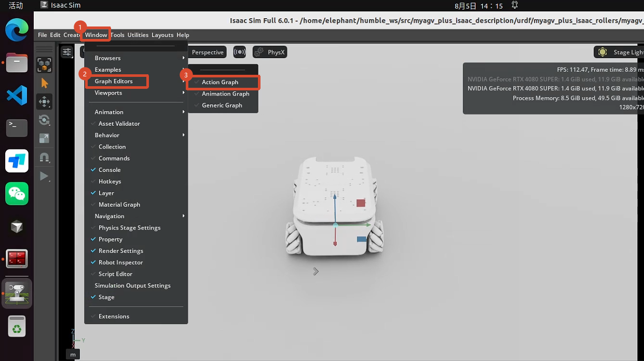
Task: Click the red square on the robot
Action: 361,203
